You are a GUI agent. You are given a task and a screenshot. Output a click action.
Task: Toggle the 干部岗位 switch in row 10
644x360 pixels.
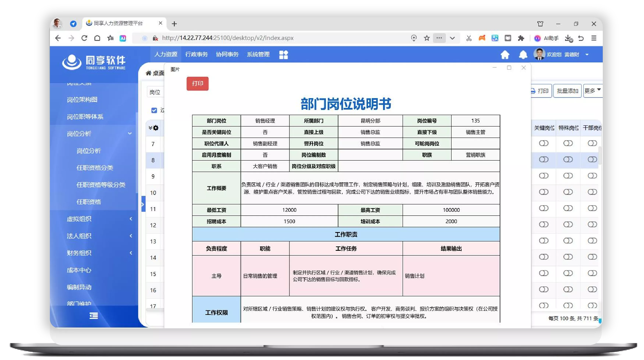pos(592,192)
